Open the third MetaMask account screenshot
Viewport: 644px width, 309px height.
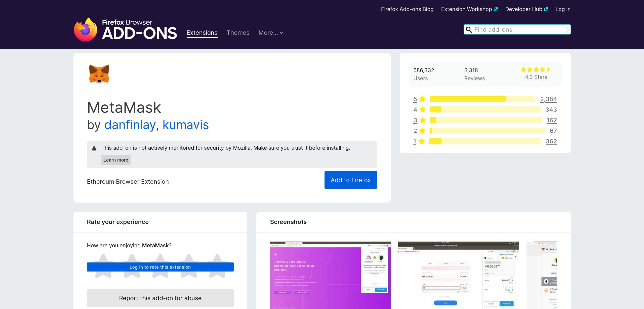coord(542,275)
